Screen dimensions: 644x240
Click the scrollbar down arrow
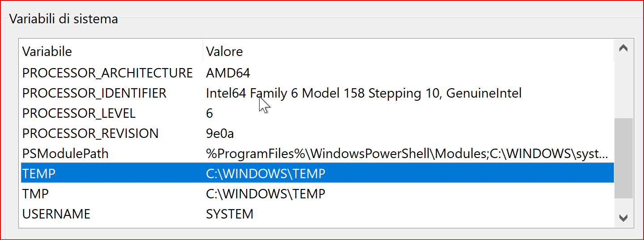click(x=623, y=218)
